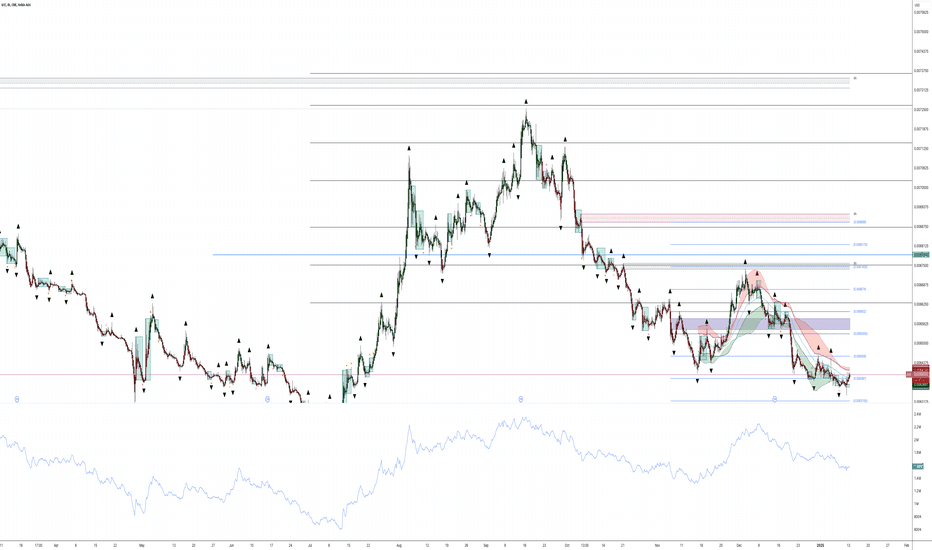Click the 'Feb' label on the time axis
The image size is (932, 550).
(x=906, y=544)
